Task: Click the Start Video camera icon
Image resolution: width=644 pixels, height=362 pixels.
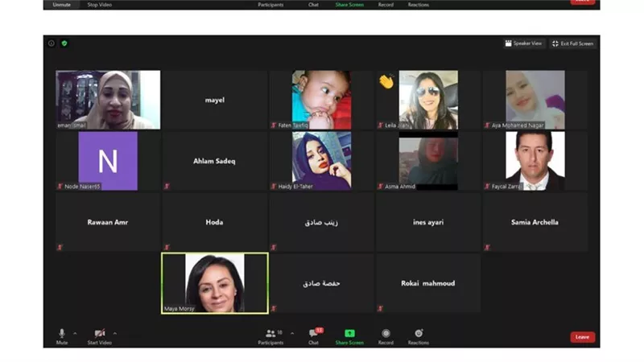Action: (99, 333)
